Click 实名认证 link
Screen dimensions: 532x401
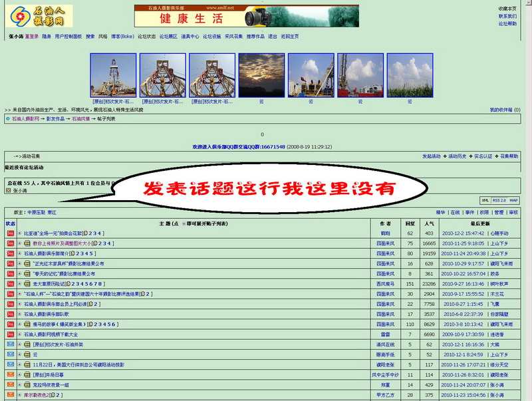click(483, 156)
